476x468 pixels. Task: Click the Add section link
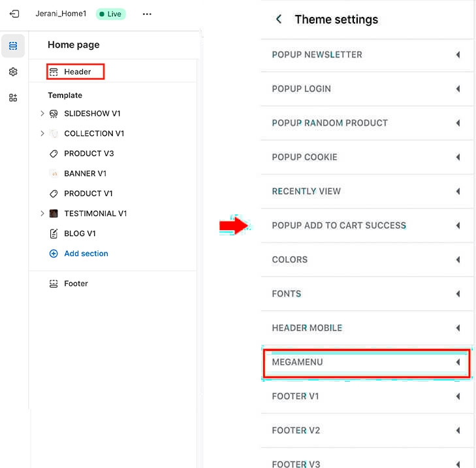[86, 254]
